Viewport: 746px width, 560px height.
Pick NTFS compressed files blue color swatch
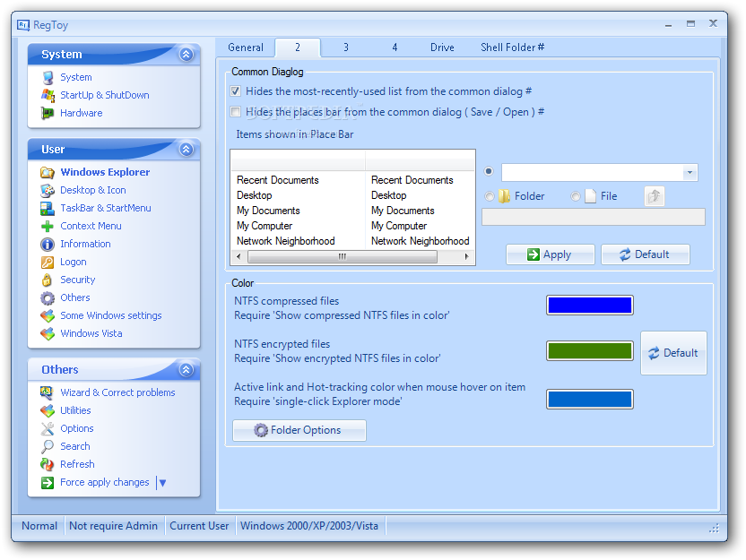point(590,306)
